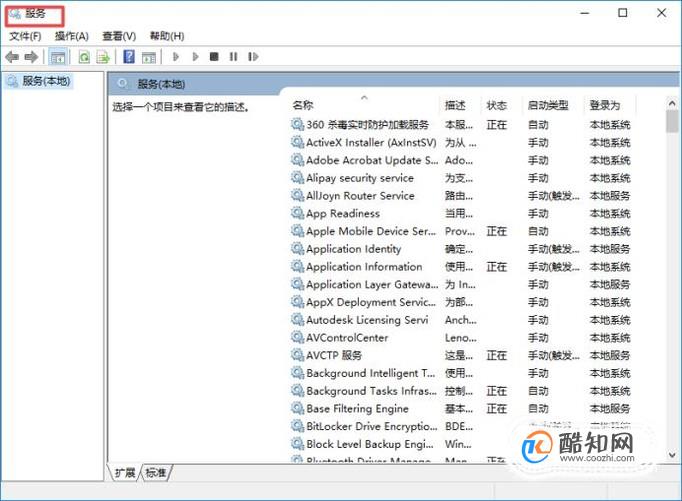This screenshot has height=501, width=682.
Task: Click the gear icon beside Alipay security service
Action: click(x=298, y=177)
